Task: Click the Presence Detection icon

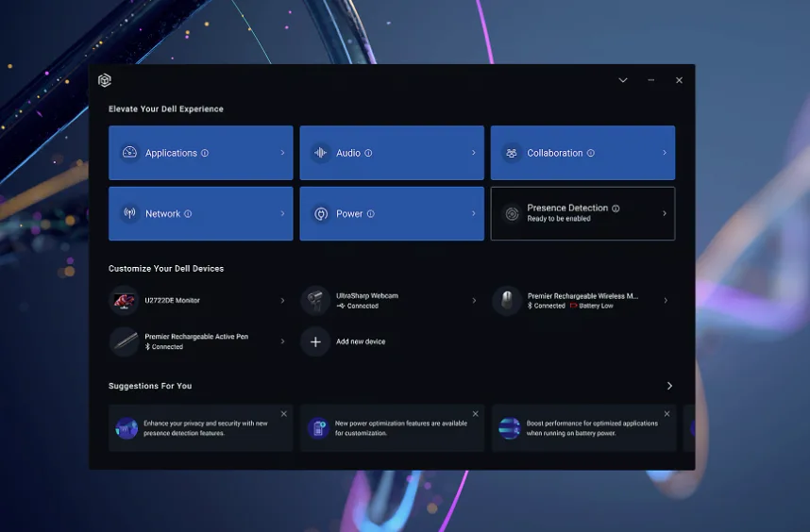Action: click(512, 214)
